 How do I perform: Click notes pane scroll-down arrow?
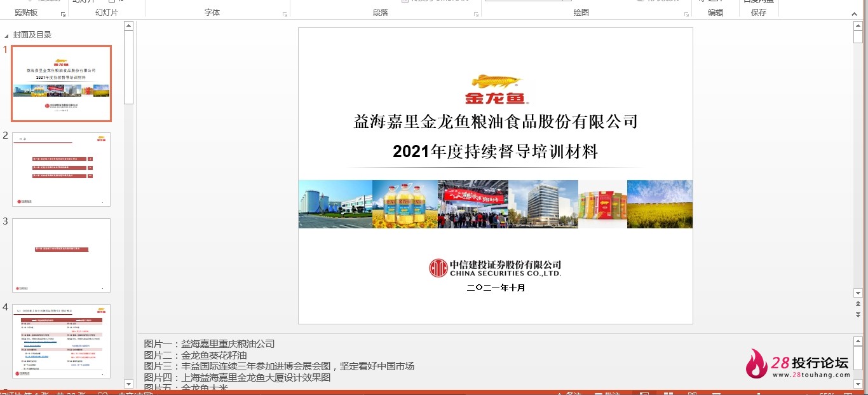pos(858,384)
